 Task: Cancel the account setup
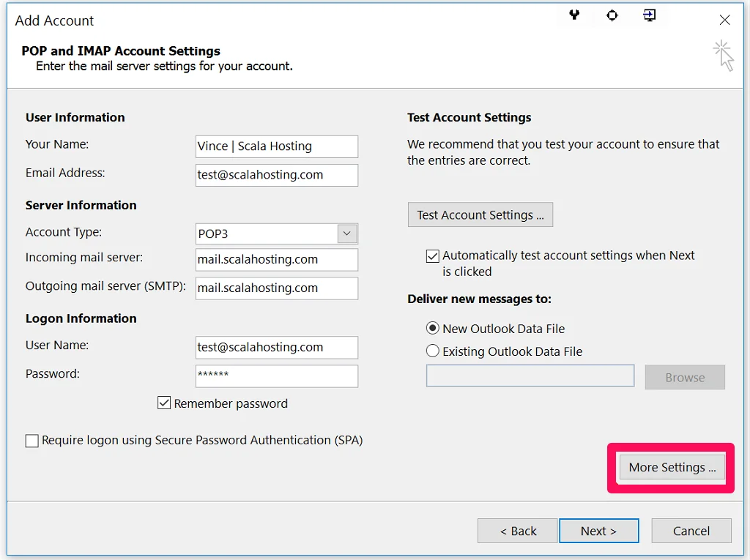coord(691,531)
